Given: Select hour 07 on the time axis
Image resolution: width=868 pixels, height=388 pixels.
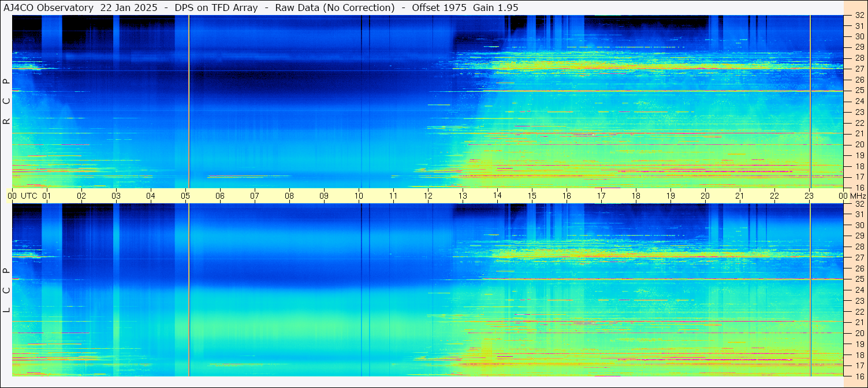Looking at the screenshot, I should tap(255, 196).
